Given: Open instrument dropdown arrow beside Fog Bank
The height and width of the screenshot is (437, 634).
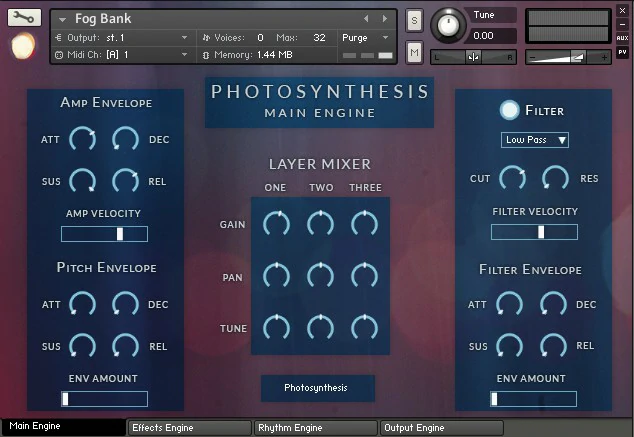Looking at the screenshot, I should pos(62,19).
